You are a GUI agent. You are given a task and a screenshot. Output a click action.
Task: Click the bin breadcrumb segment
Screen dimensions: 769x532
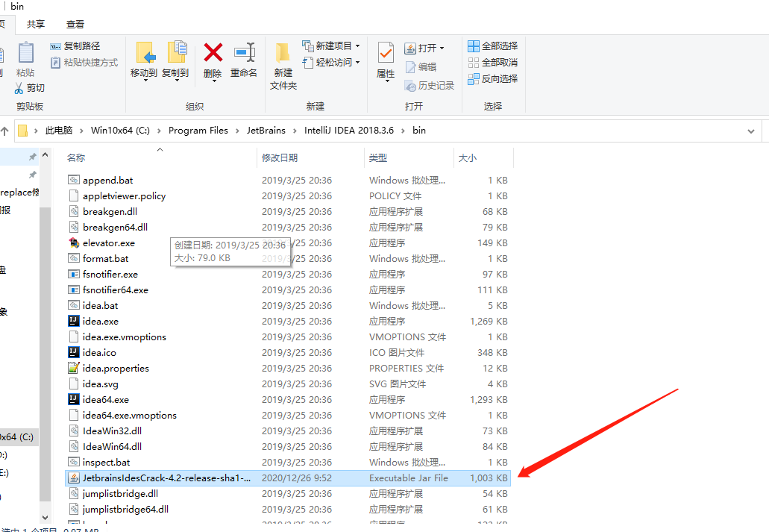pos(419,131)
